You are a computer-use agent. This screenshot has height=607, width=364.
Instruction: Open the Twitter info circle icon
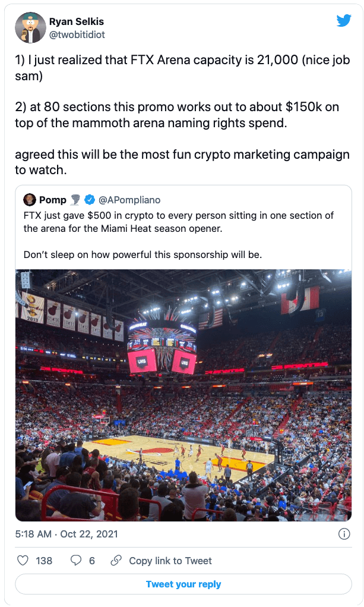click(344, 534)
